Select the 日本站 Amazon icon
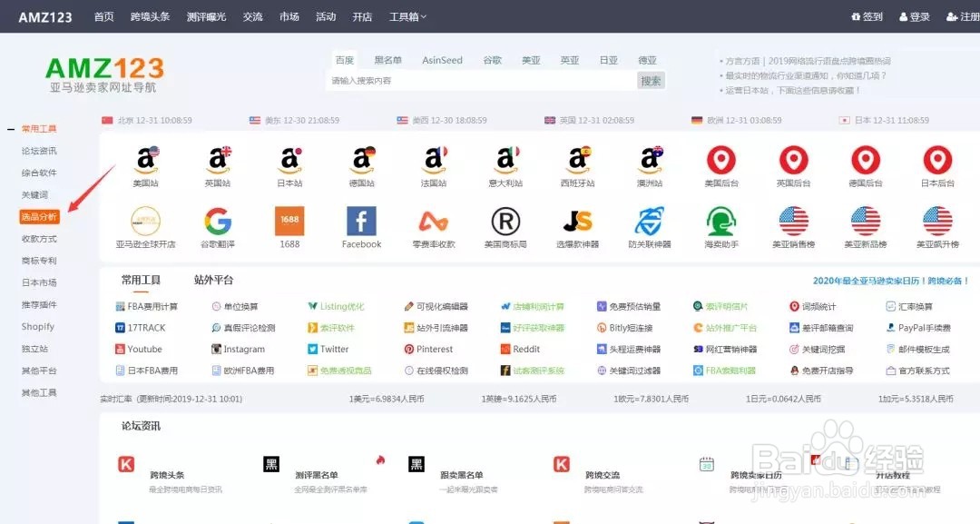 (290, 163)
